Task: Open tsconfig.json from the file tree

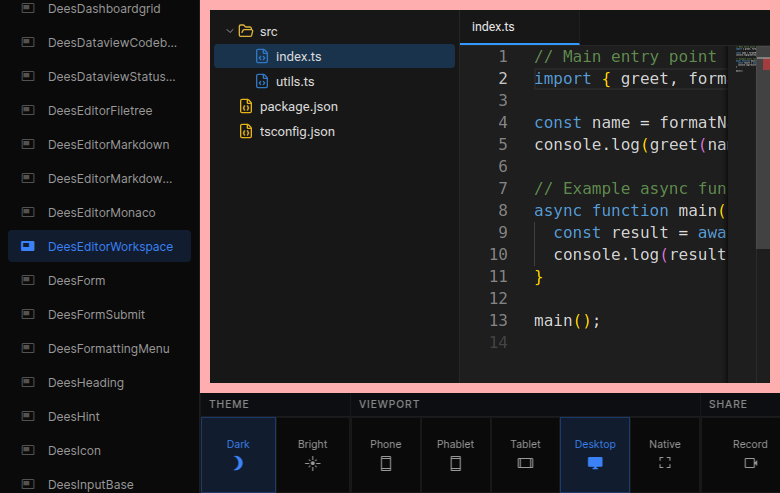Action: tap(297, 131)
